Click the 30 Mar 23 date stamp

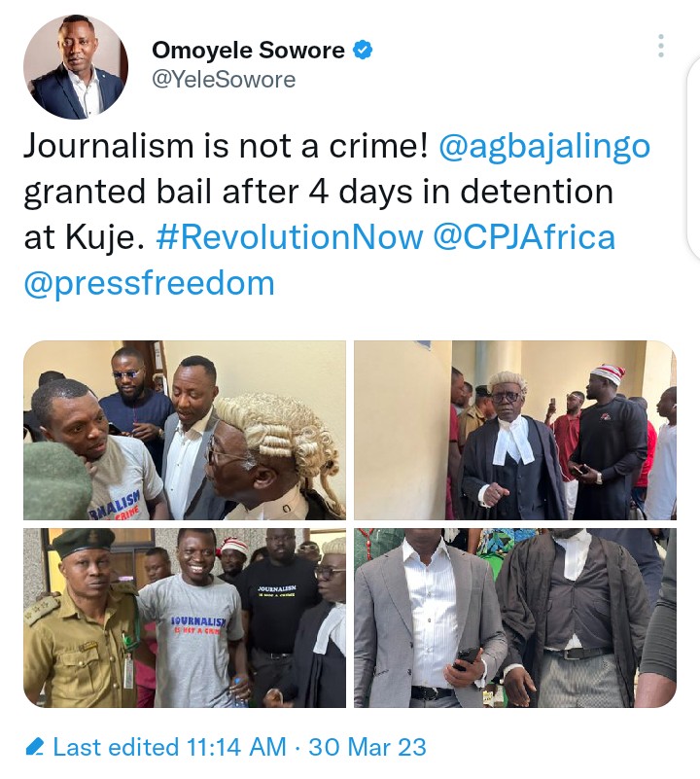(x=367, y=747)
